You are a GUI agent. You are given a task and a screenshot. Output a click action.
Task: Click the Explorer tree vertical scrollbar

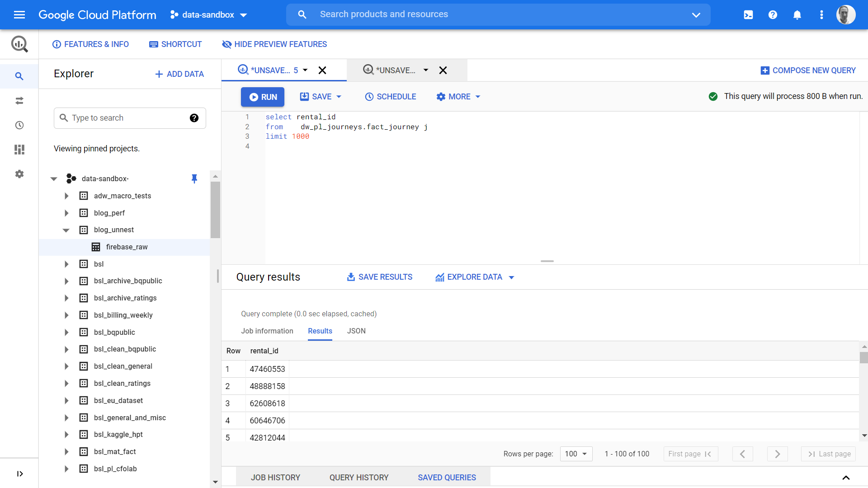215,209
